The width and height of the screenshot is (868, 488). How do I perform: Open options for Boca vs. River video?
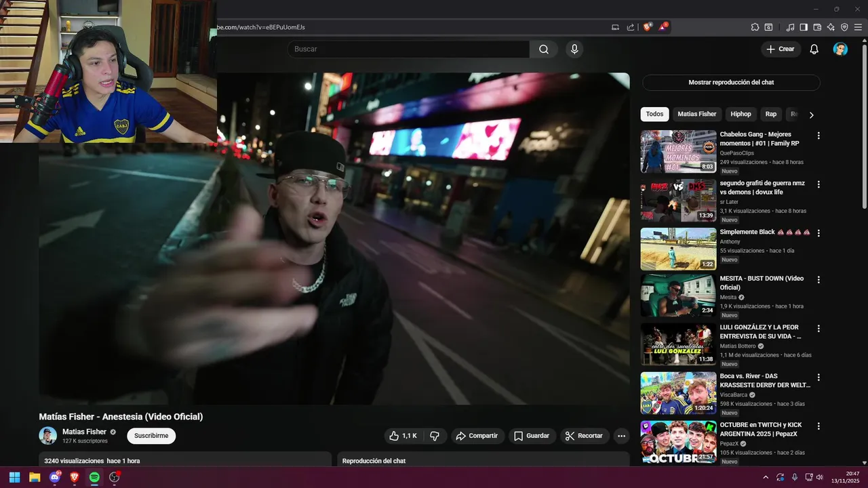tap(818, 377)
